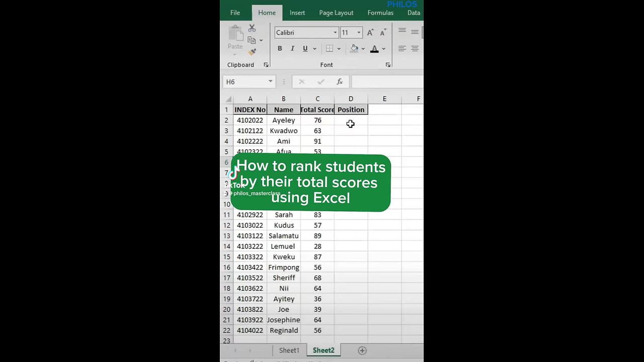Click the cell with index 4103722

coord(250,299)
